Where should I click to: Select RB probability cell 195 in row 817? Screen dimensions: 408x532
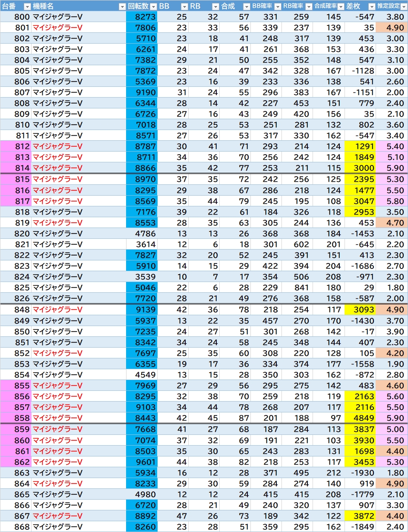click(x=297, y=201)
